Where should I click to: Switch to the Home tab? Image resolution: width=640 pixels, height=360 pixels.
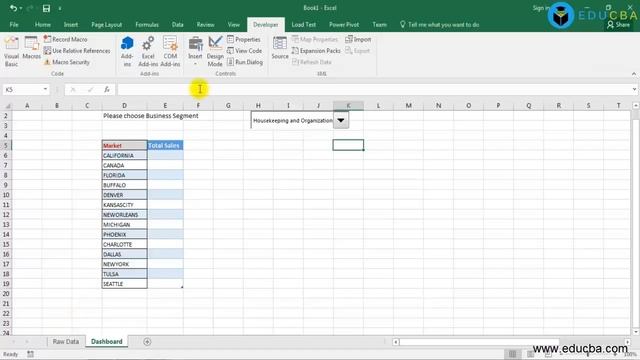pos(43,24)
